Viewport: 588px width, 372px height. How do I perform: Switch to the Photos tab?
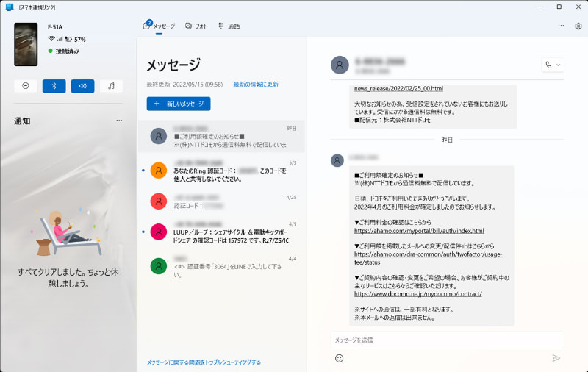coord(196,26)
